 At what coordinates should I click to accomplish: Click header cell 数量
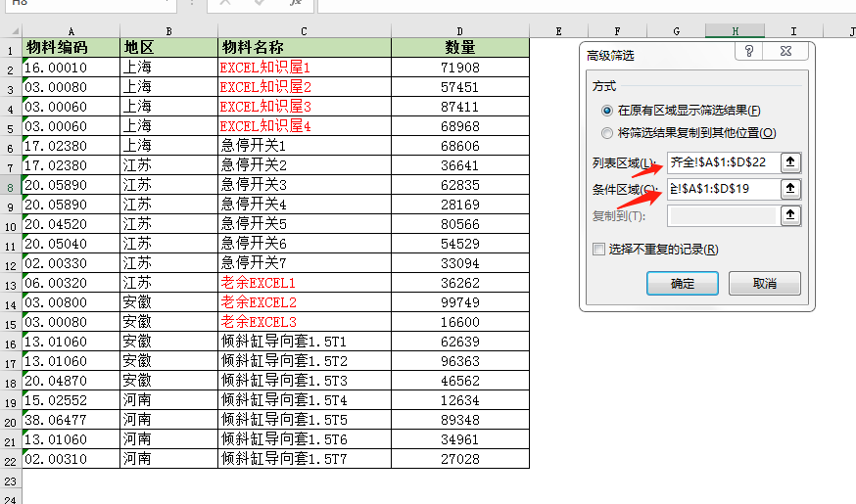point(460,47)
